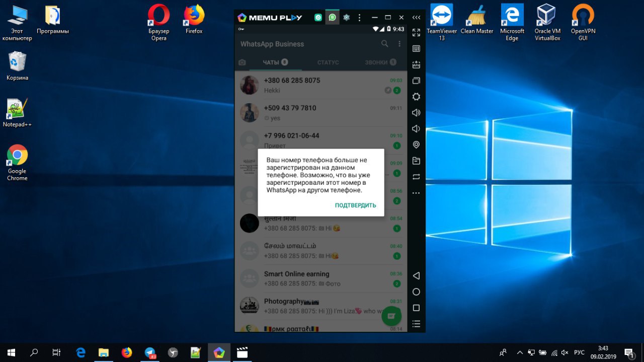This screenshot has height=362, width=644.
Task: Click the rotate/sync icon in MEmu sidebar
Action: (416, 177)
